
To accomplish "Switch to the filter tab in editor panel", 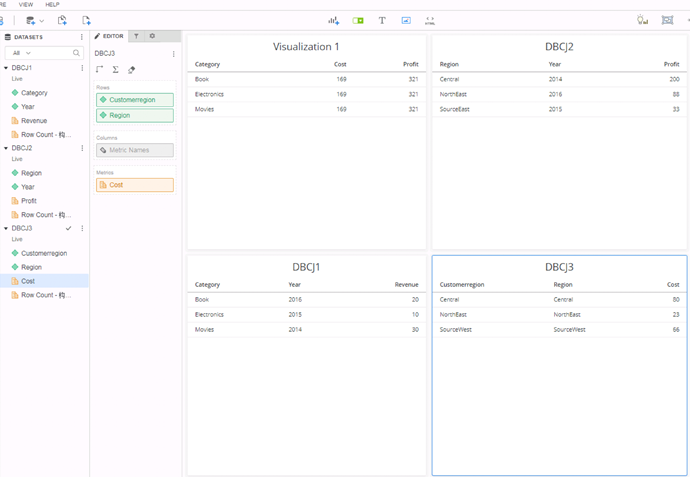I will click(136, 36).
